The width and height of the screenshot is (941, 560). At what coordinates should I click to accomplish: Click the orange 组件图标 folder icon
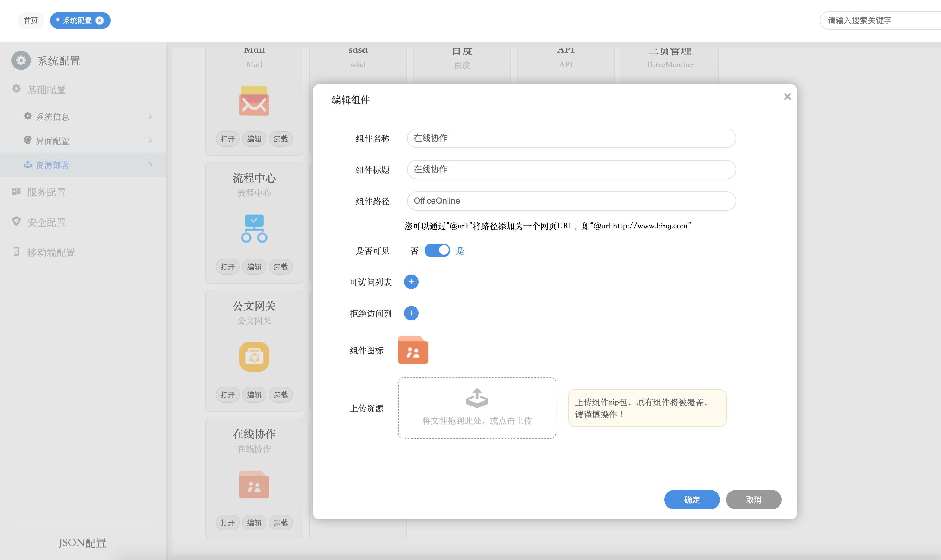[x=413, y=350]
